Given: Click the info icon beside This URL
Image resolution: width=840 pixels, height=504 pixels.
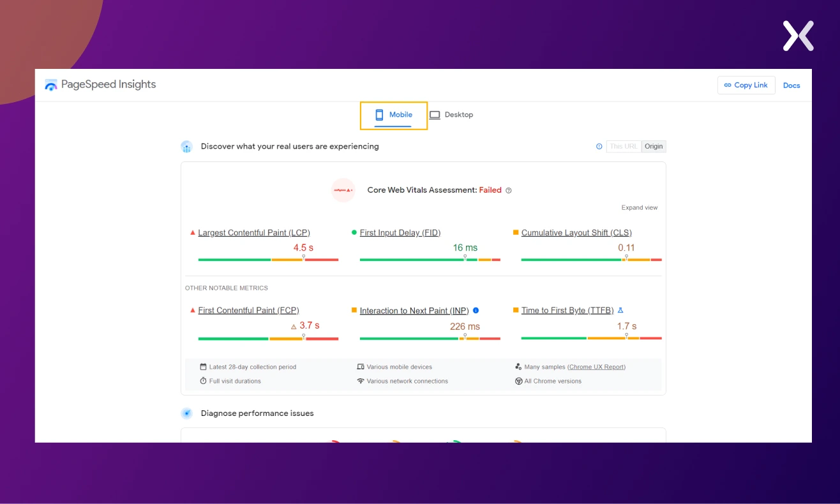Looking at the screenshot, I should click(599, 146).
